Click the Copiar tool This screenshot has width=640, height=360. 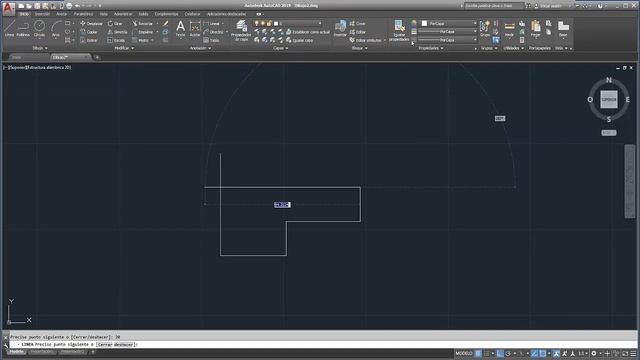pyautogui.click(x=89, y=32)
